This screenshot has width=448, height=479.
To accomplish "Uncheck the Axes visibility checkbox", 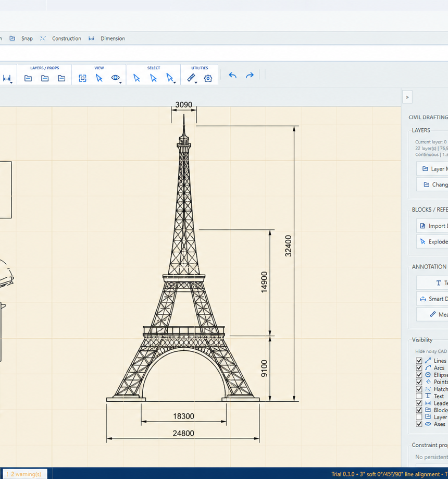I will click(419, 424).
